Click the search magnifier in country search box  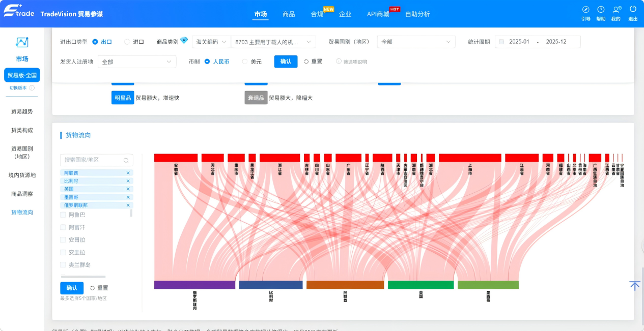pyautogui.click(x=126, y=160)
